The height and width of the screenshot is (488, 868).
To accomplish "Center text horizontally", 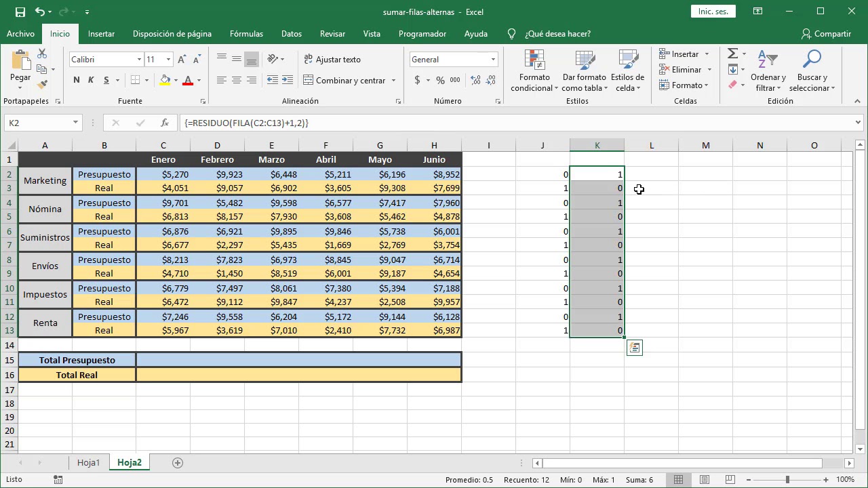I will [x=237, y=80].
